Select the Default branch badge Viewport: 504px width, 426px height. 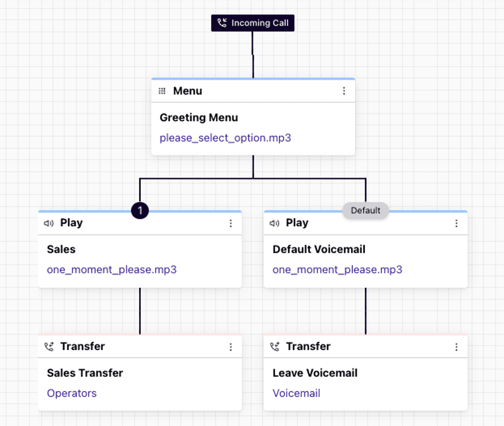click(365, 211)
